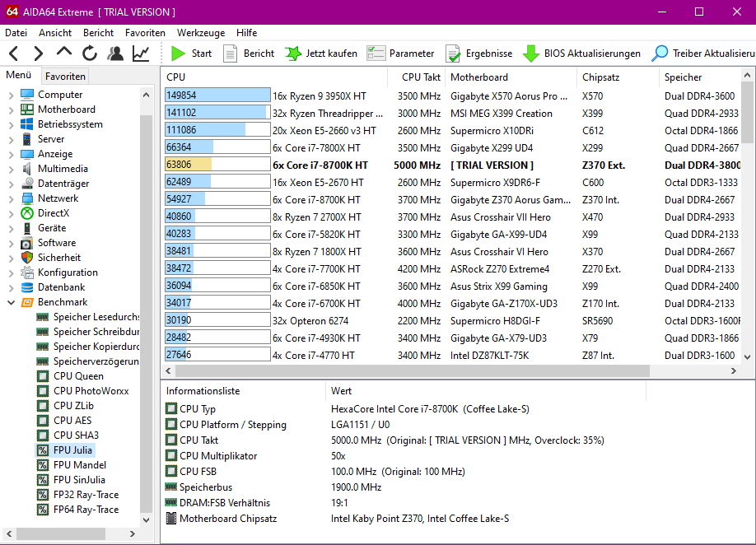Viewport: 756px width, 545px height.
Task: Switch to the Favoriten tab in sidebar
Action: coord(65,76)
